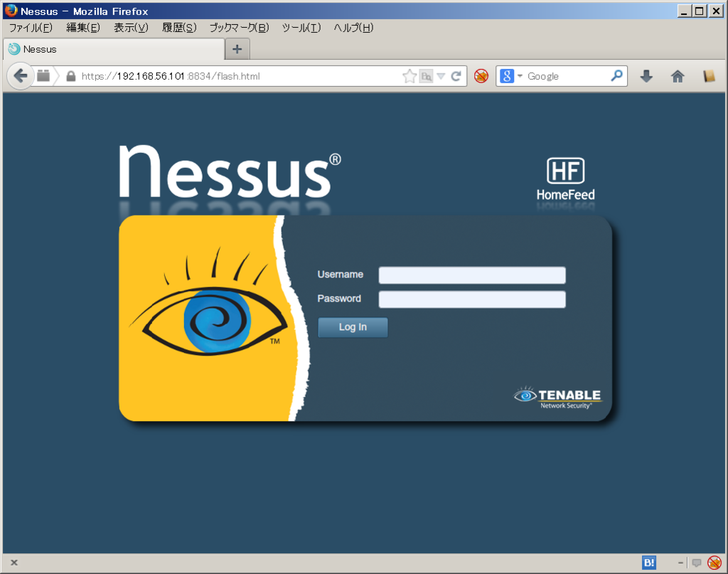Click the Password input field
The image size is (728, 574).
coord(472,299)
